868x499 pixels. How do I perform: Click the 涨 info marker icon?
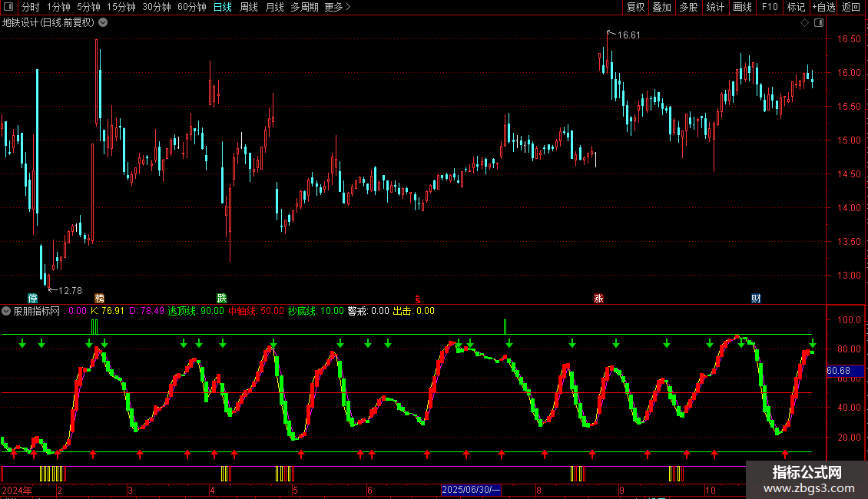pos(598,298)
